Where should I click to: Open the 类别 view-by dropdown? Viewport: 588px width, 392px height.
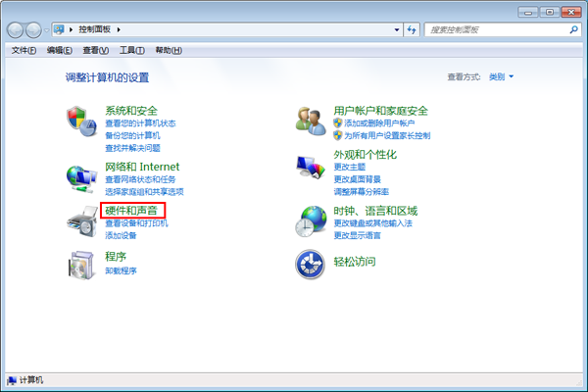500,76
